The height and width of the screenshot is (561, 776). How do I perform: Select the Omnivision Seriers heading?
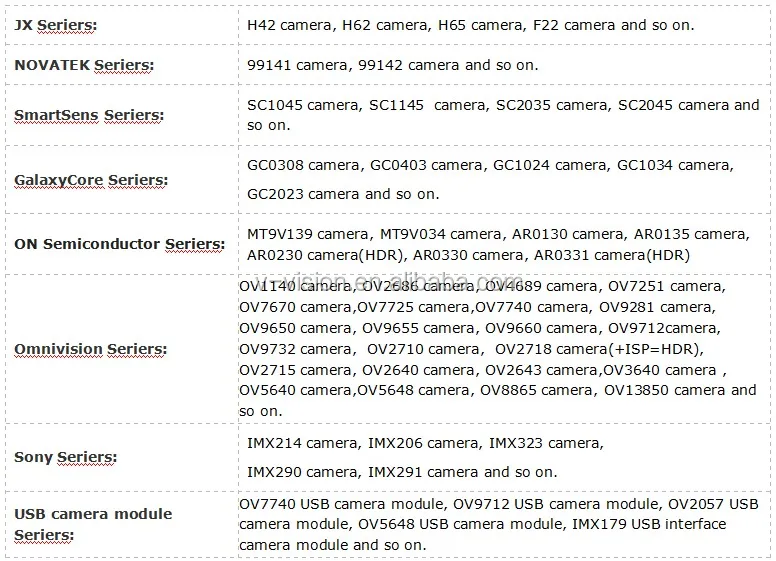tap(91, 349)
